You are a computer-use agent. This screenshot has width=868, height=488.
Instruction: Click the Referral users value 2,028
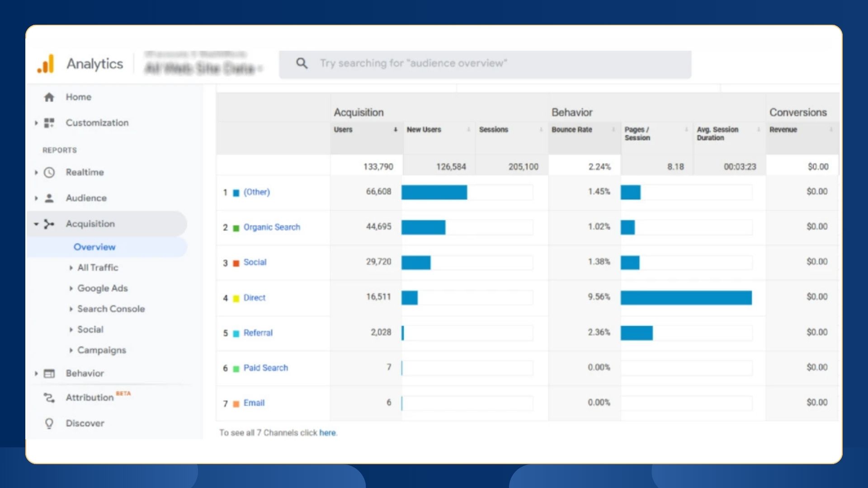(381, 332)
